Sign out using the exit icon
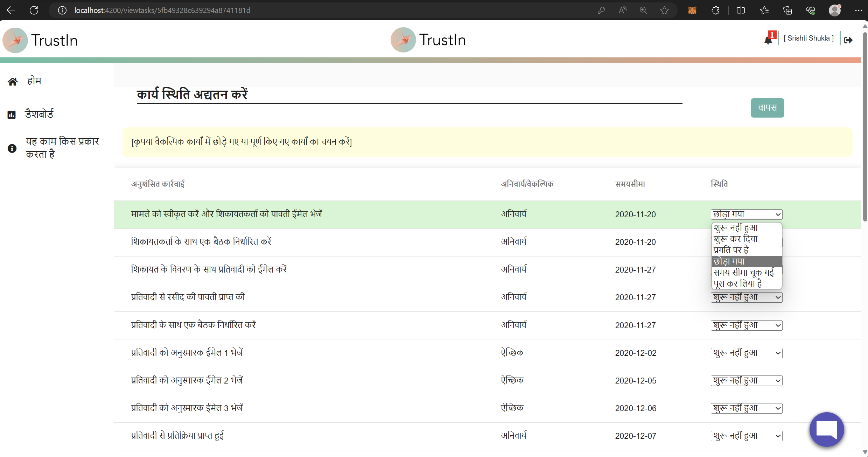Screen dimensions: 868x457 point(849,40)
